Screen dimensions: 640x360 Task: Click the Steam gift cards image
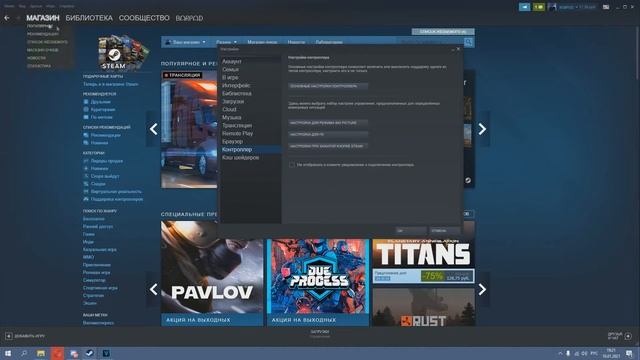point(124,53)
